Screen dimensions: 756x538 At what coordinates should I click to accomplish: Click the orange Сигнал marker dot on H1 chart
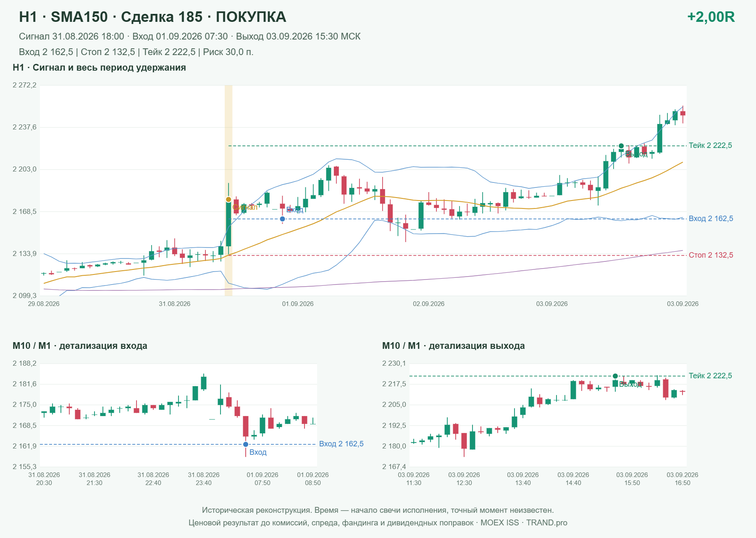[228, 200]
